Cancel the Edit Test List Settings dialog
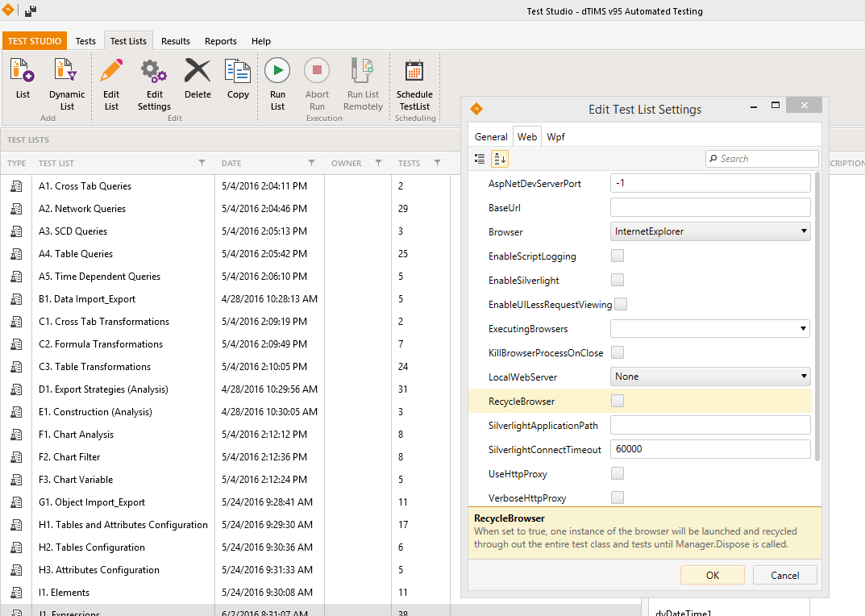Viewport: 865px width, 616px height. click(x=784, y=575)
